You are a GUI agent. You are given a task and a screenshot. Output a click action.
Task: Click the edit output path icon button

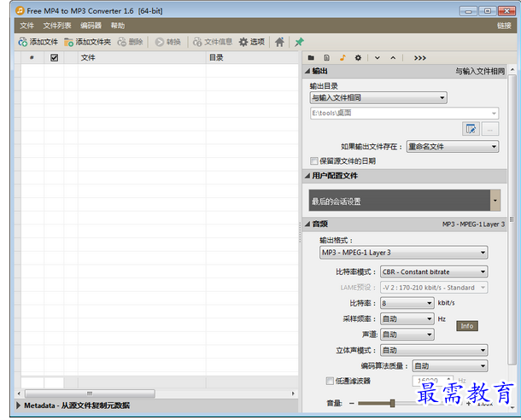pyautogui.click(x=471, y=129)
